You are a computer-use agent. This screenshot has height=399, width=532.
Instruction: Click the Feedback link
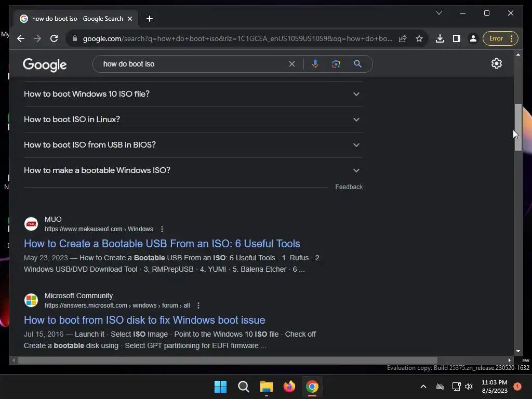(x=349, y=187)
